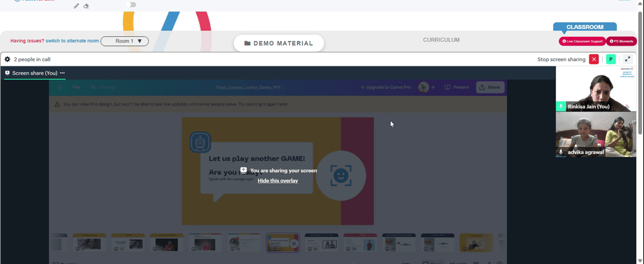Click the warning triangle icon in banner
Viewport: 644px width, 264px height.
point(57,104)
